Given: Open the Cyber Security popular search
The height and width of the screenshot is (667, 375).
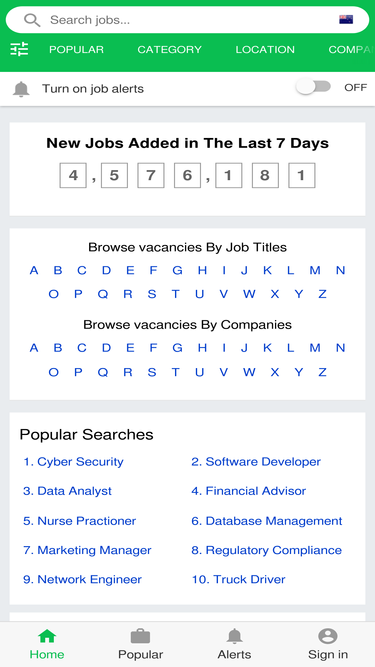Looking at the screenshot, I should [73, 462].
